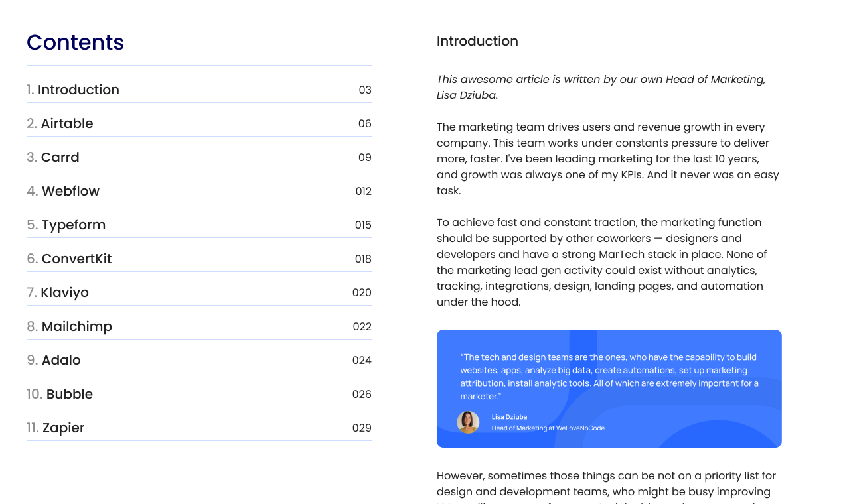Click the italic author credit sentence
The height and width of the screenshot is (504, 843).
[x=601, y=87]
